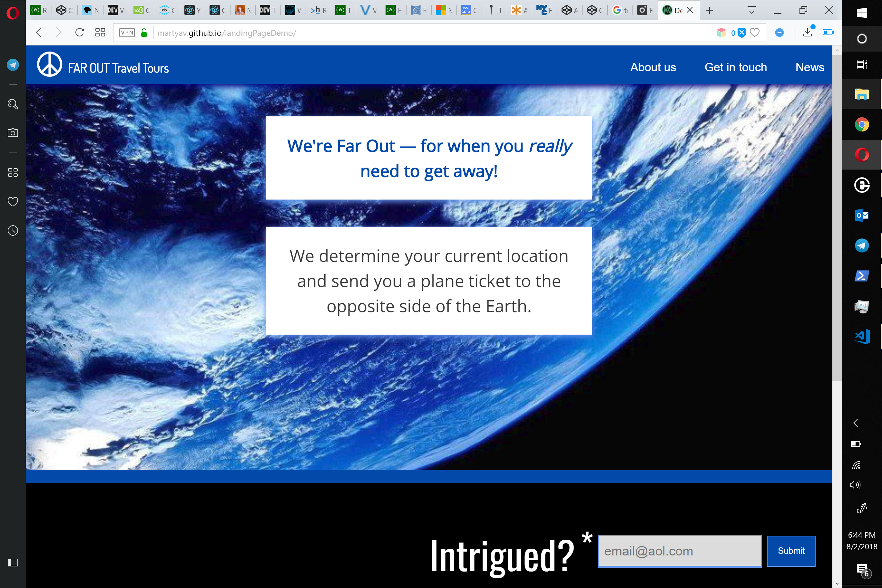The image size is (882, 588).
Task: Click the Get in touch link
Action: tap(735, 67)
